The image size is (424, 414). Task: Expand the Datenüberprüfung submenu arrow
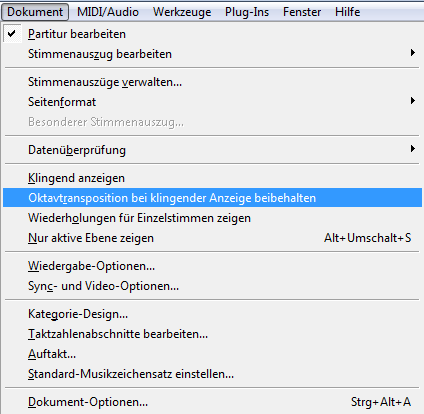[413, 149]
